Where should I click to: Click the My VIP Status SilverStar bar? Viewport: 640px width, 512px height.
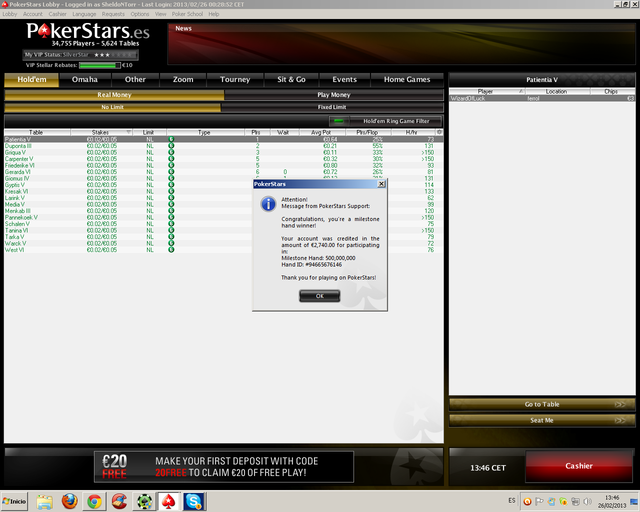point(80,55)
